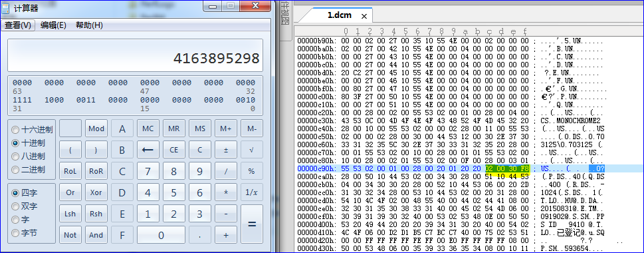
Task: Click the hex digit A key
Action: point(122,128)
